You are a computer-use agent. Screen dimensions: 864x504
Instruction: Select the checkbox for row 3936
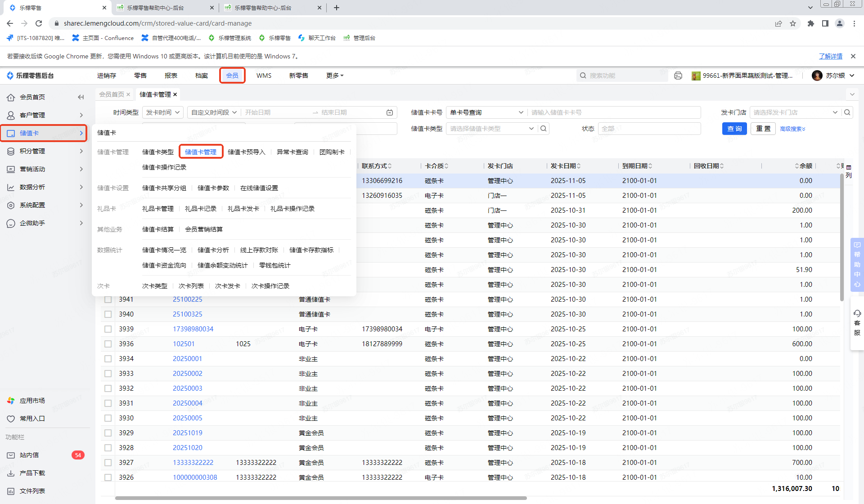pos(108,344)
